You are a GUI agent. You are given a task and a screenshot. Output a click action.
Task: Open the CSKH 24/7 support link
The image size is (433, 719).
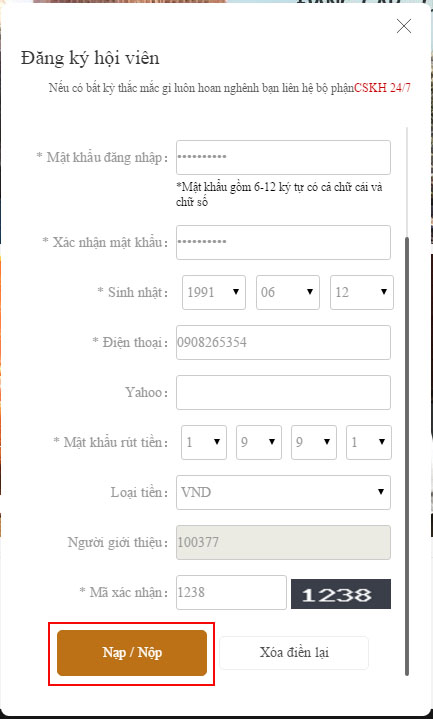pos(382,88)
